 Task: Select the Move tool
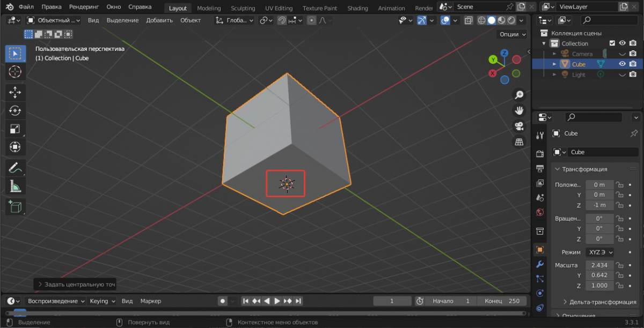pos(15,92)
